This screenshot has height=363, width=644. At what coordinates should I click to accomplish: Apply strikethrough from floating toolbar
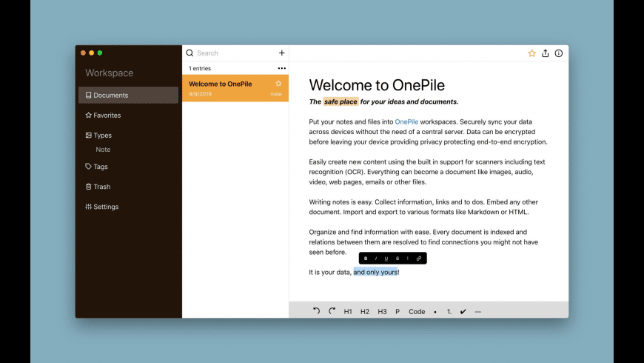click(x=398, y=258)
